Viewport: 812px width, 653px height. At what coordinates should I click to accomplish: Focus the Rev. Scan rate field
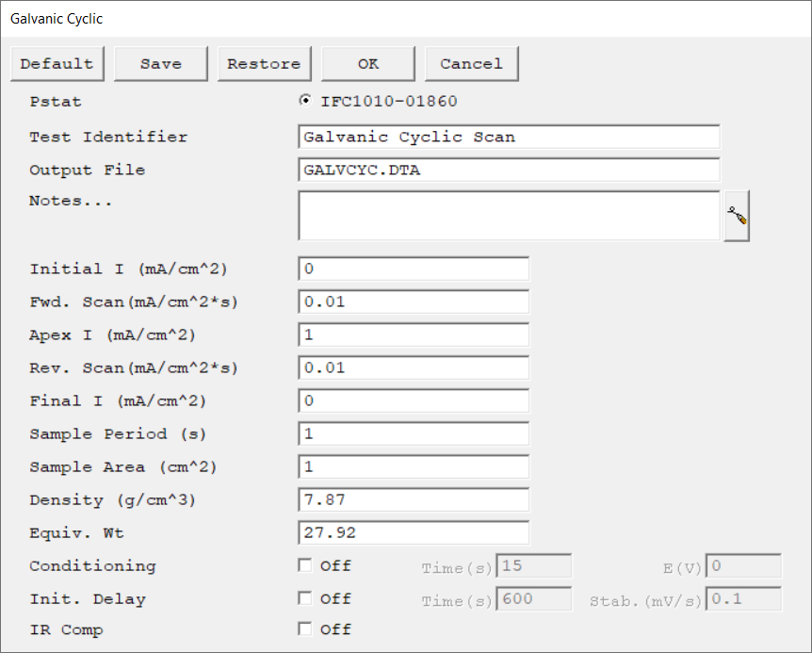(x=414, y=368)
